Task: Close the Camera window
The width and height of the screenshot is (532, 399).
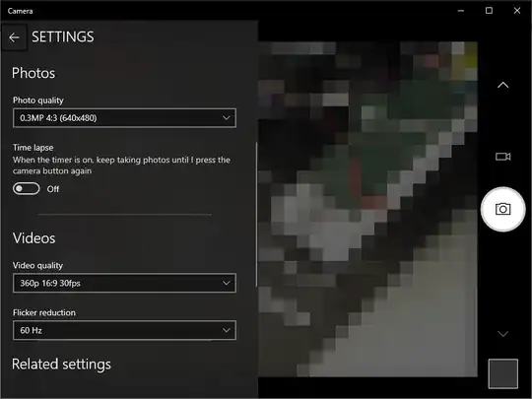Action: click(517, 11)
